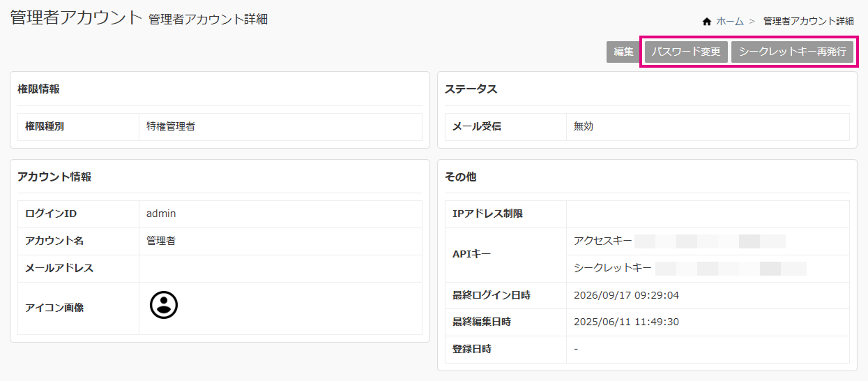Click the home icon in the breadcrumb
Image resolution: width=868 pixels, height=381 pixels.
tap(707, 22)
